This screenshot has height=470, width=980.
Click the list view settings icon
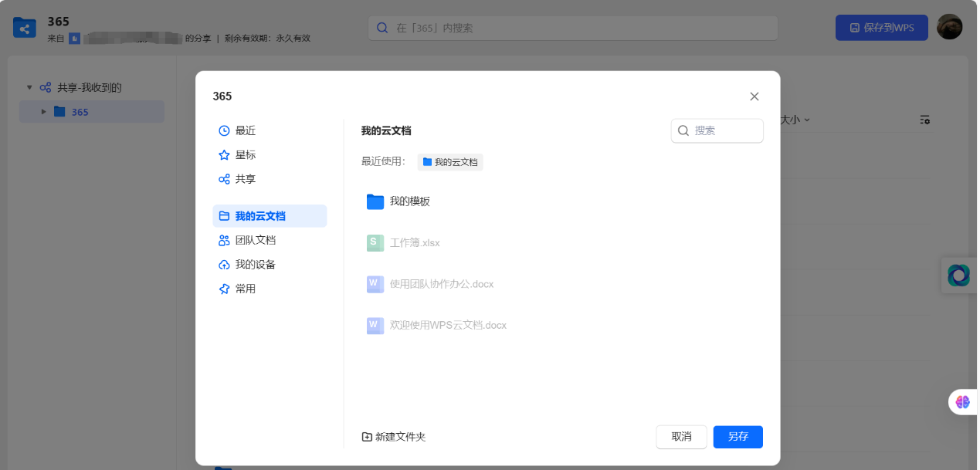point(924,120)
